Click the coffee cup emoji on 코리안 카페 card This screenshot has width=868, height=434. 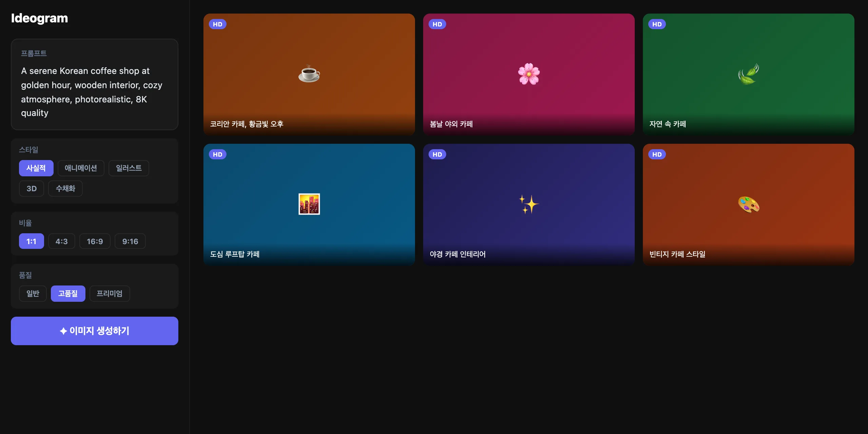coord(309,74)
